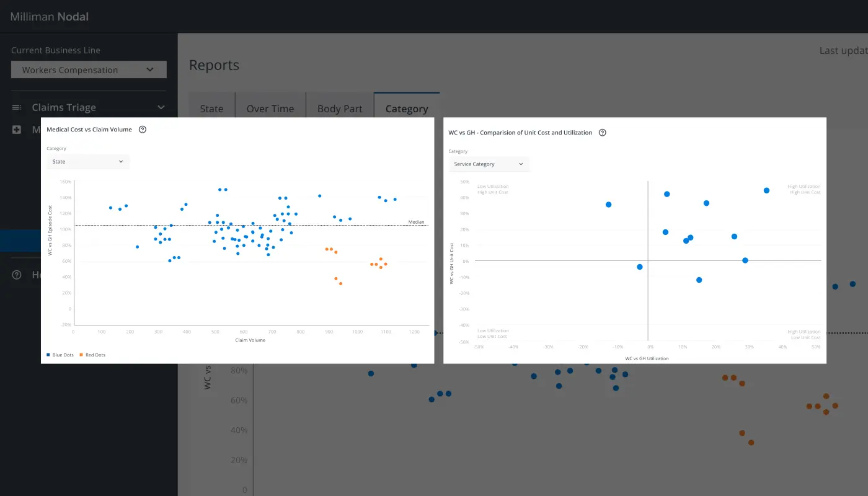Click the Claims Triage list icon
Viewport: 868px width, 496px height.
pyautogui.click(x=17, y=108)
